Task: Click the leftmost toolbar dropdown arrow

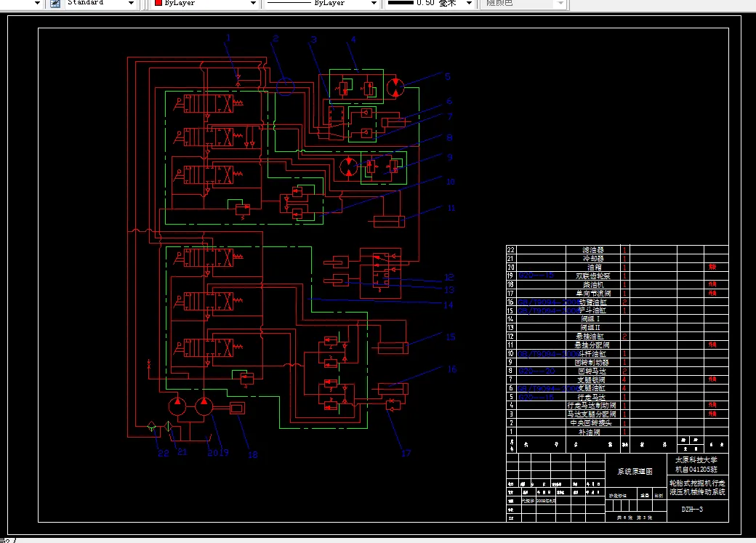Action: [37, 4]
